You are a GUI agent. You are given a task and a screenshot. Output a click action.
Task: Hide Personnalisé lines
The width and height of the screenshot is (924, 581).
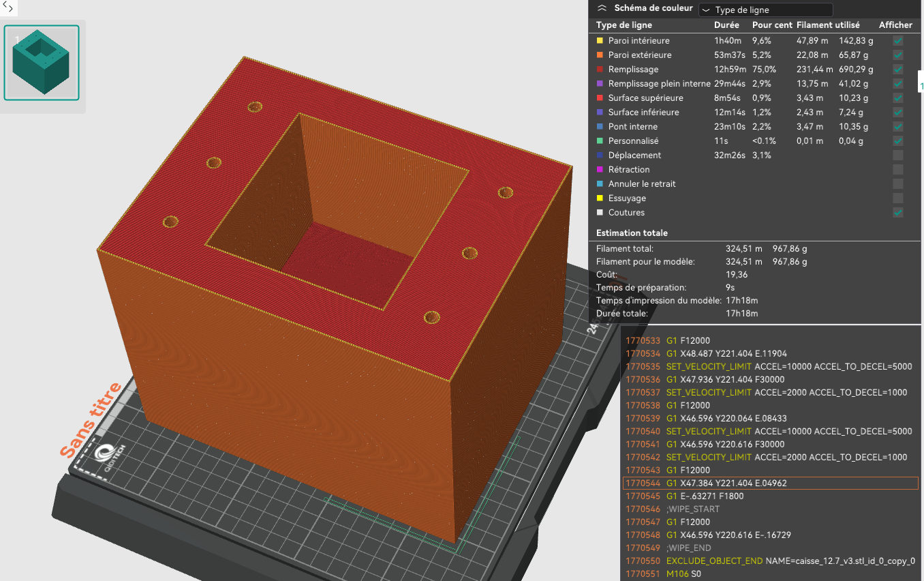(898, 141)
